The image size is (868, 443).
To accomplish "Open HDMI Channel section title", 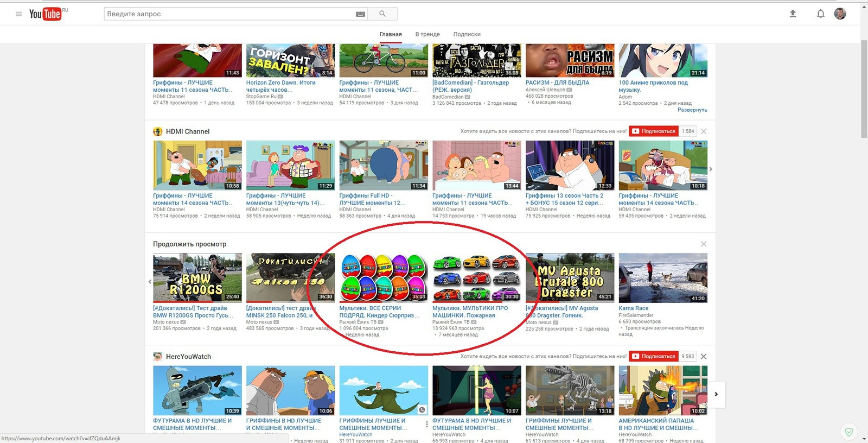I will 188,131.
